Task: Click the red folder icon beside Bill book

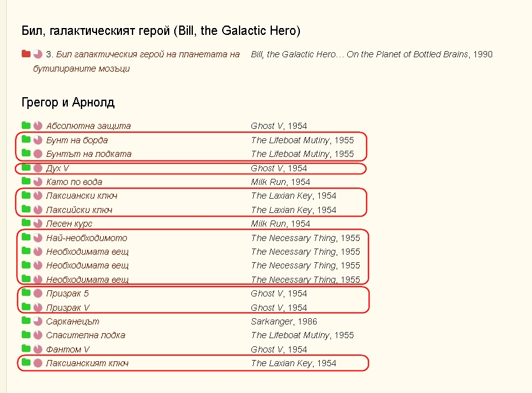Action: tap(26, 54)
